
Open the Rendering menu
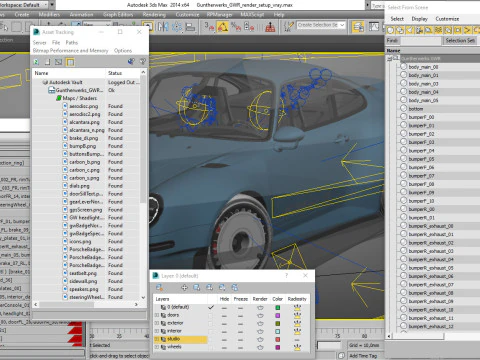[154, 15]
